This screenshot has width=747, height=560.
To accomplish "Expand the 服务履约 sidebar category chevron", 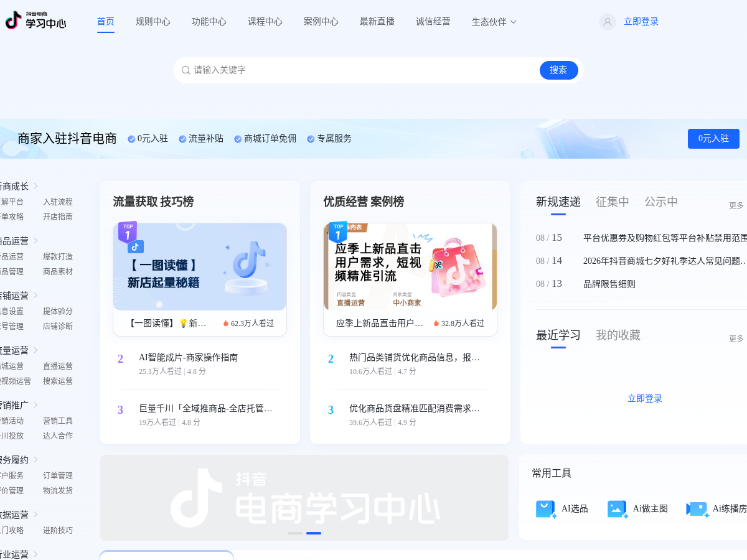I will pos(35,459).
